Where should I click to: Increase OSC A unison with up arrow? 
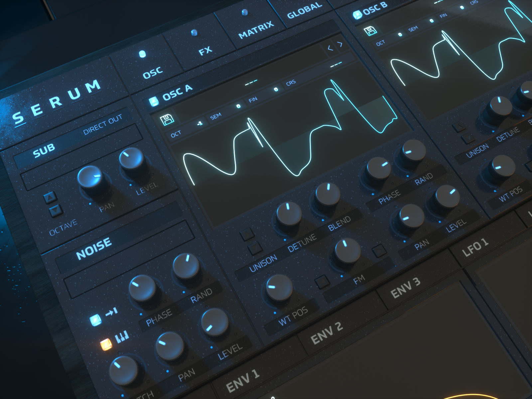point(247,235)
